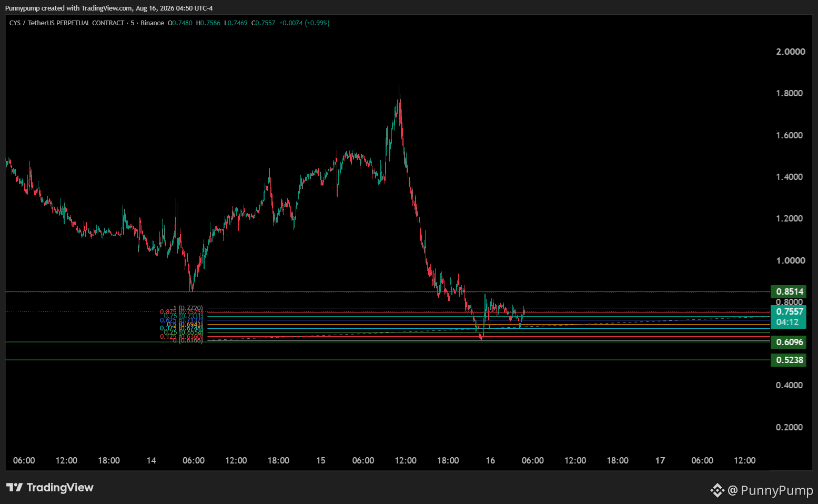Click the date label 17 on time axis
This screenshot has height=504, width=818.
pos(660,460)
